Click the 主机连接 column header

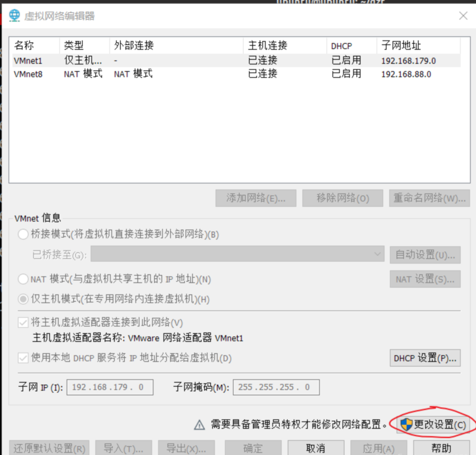tap(285, 45)
